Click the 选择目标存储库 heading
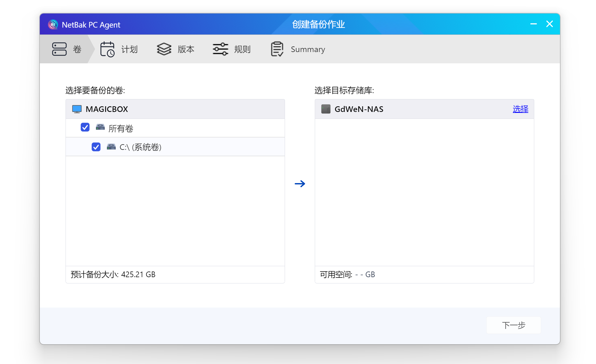The height and width of the screenshot is (364, 596). click(x=344, y=90)
